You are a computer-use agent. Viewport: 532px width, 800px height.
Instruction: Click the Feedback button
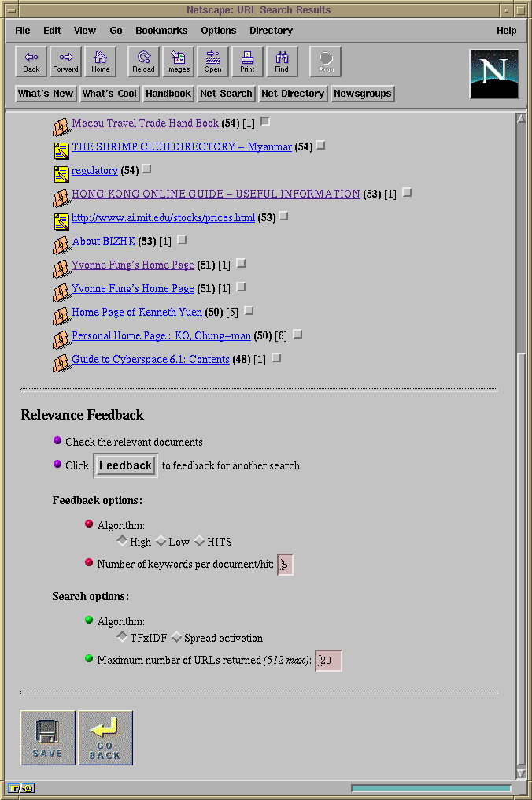[x=126, y=465]
